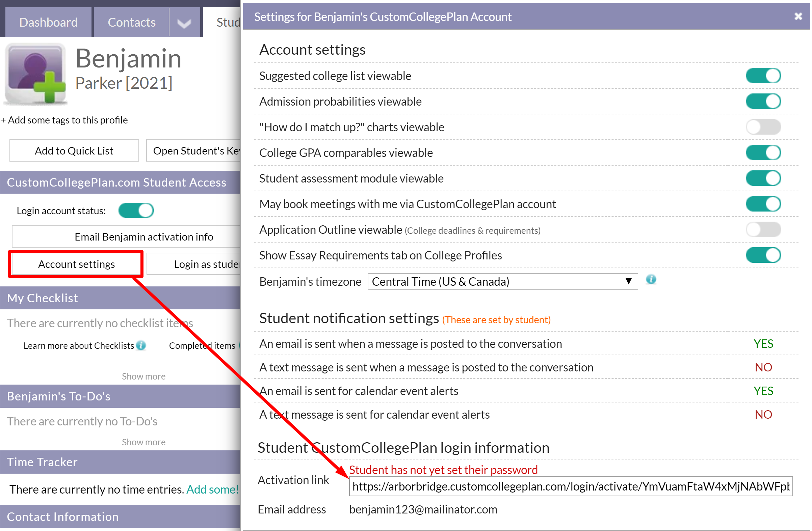Click the Activation link field
This screenshot has height=531, width=812.
click(x=571, y=486)
